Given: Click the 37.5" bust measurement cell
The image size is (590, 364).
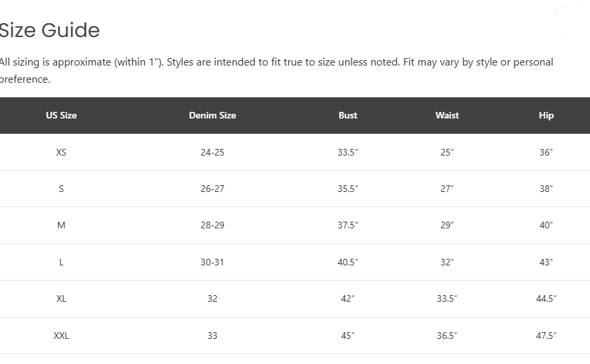Looking at the screenshot, I should point(348,225).
